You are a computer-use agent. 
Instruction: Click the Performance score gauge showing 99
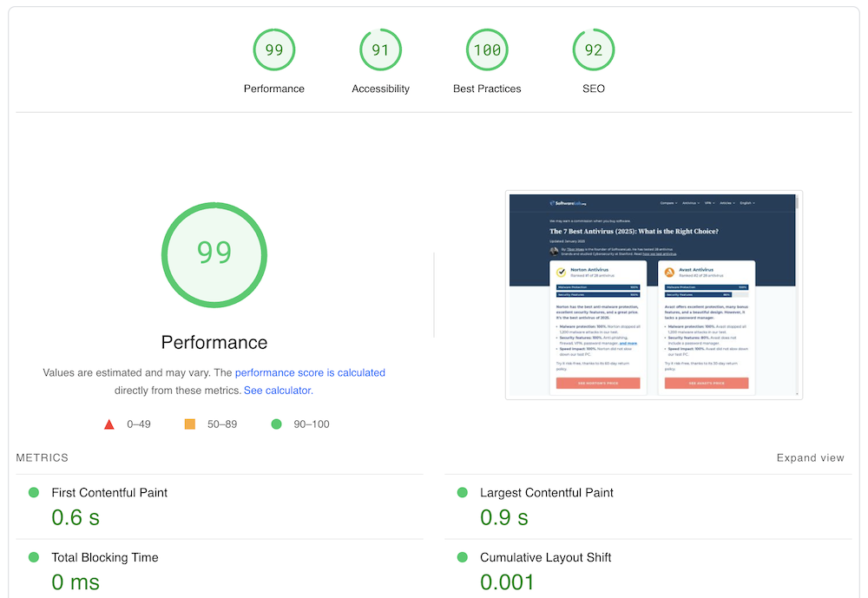pos(274,49)
